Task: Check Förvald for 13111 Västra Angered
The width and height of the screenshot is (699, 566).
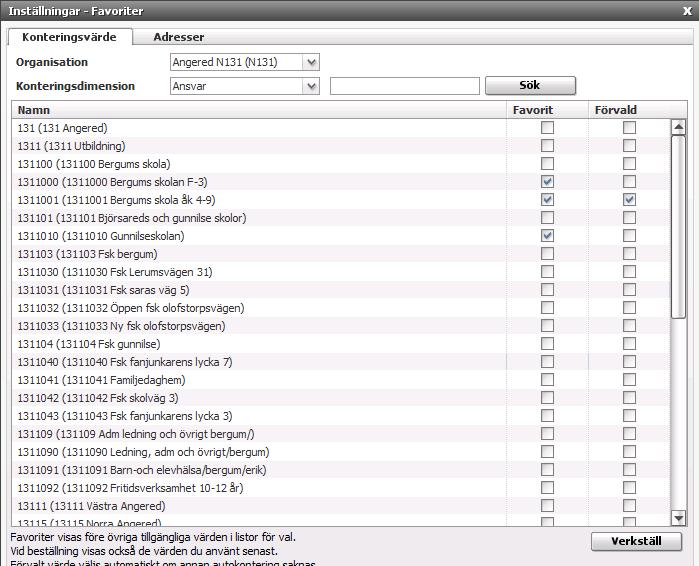Action: [629, 506]
